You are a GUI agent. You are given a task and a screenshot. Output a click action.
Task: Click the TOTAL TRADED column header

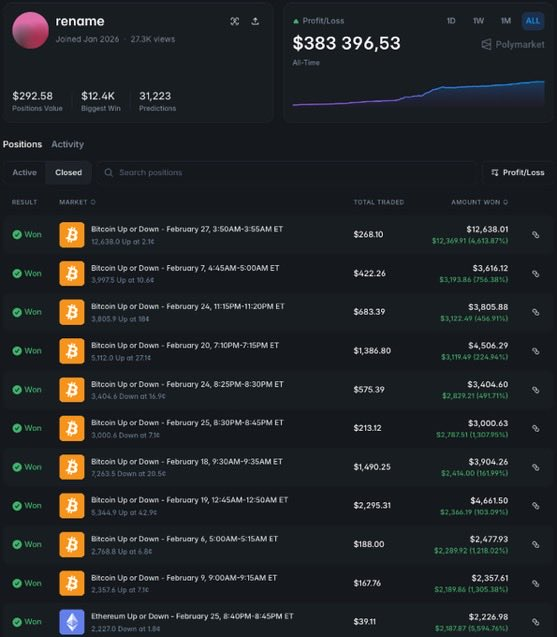(x=379, y=202)
